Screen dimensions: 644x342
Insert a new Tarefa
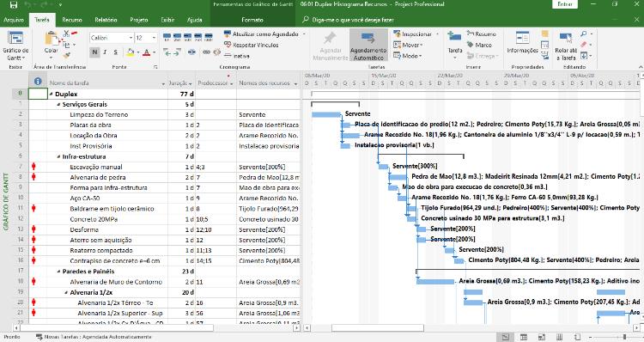[x=454, y=46]
